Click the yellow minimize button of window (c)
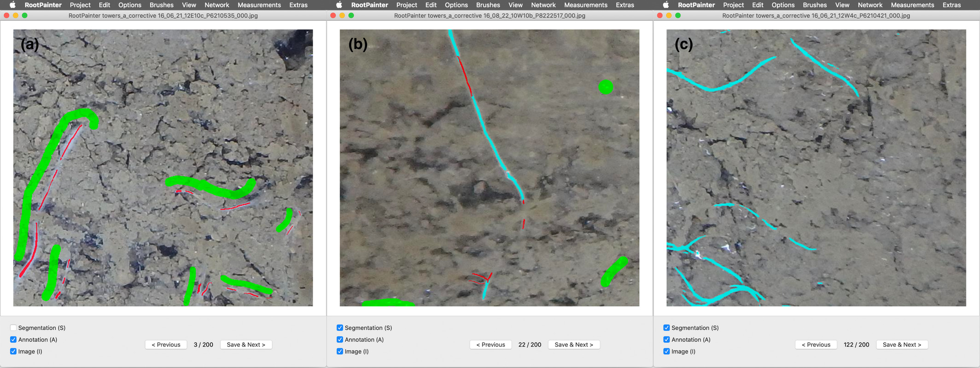Viewport: 980px width, 368px height. pyautogui.click(x=669, y=16)
